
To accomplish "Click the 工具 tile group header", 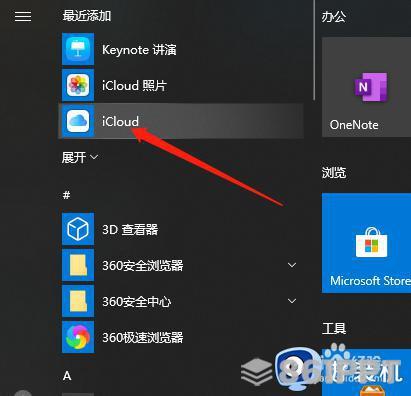I will pos(334,328).
